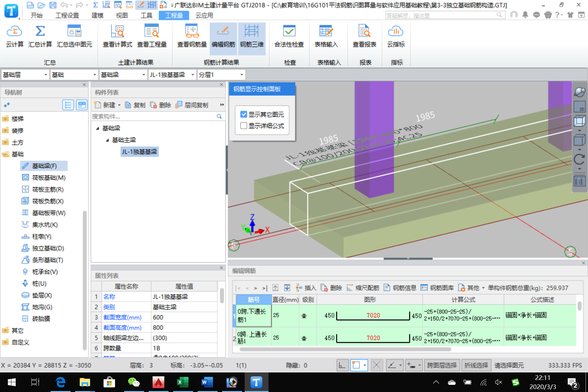Click the 属性列表 vertical scrollbar
The width and height of the screenshot is (588, 392).
click(222, 296)
